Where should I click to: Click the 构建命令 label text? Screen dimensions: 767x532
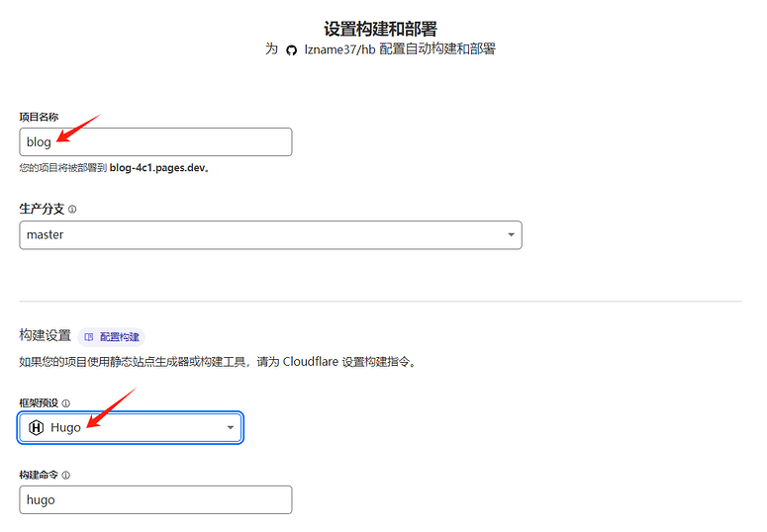coord(39,475)
